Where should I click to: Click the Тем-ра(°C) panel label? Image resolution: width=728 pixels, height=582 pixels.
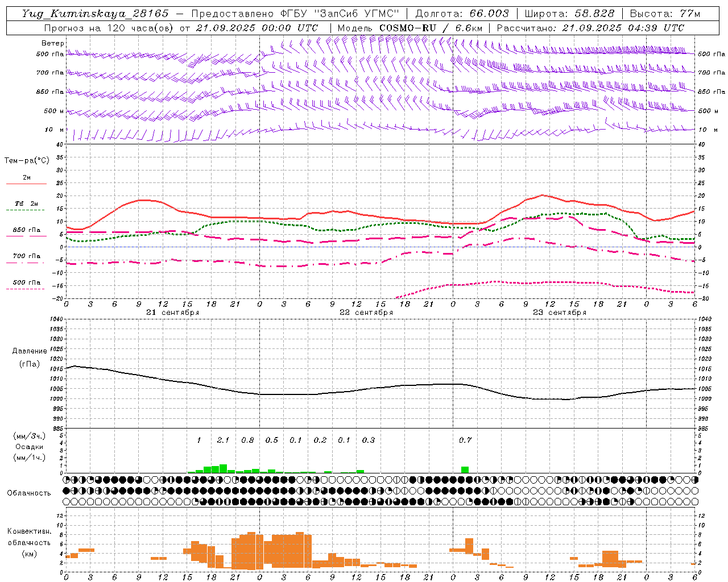27,161
